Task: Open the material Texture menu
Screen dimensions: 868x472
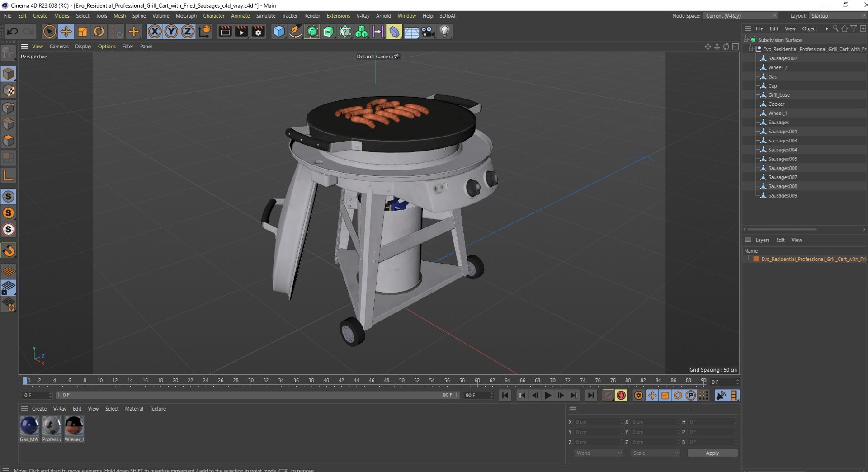Action: pyautogui.click(x=158, y=409)
